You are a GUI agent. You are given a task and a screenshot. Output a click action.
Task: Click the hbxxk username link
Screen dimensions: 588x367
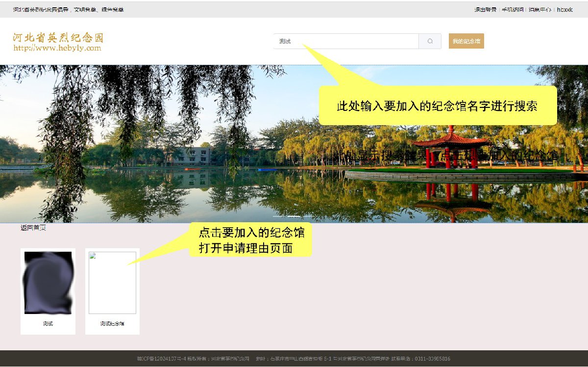(564, 9)
